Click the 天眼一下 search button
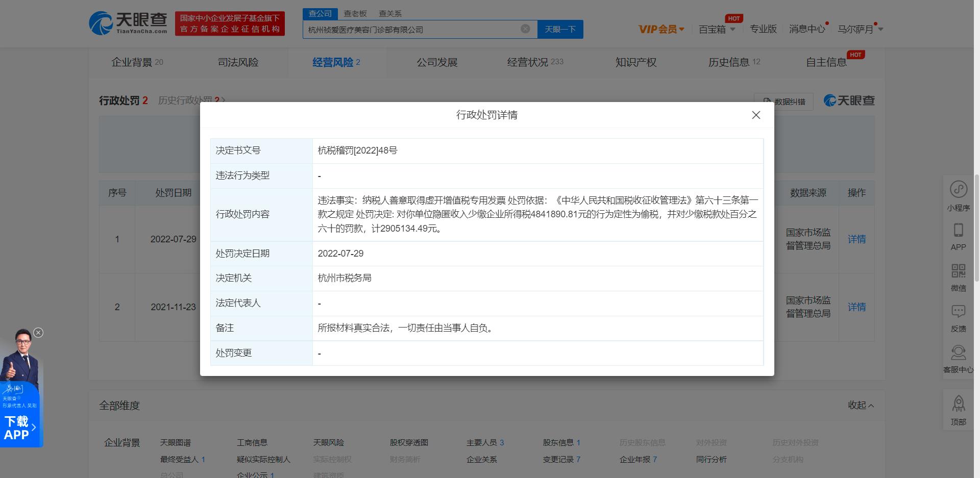Screen dimensions: 980x478 tap(560, 29)
